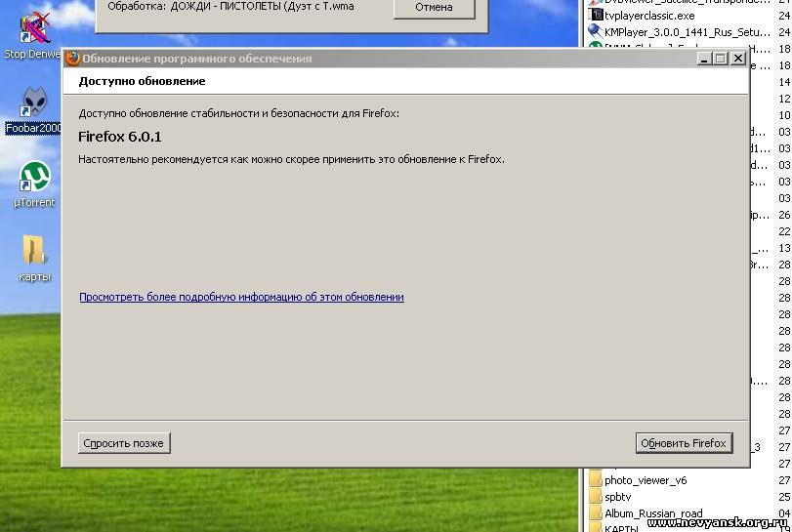Click the Обновить Firefox button
Image resolution: width=792 pixels, height=532 pixels.
click(x=684, y=443)
